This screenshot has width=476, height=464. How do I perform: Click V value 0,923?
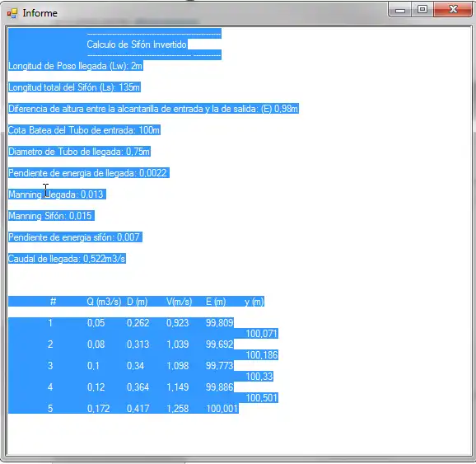(x=178, y=323)
